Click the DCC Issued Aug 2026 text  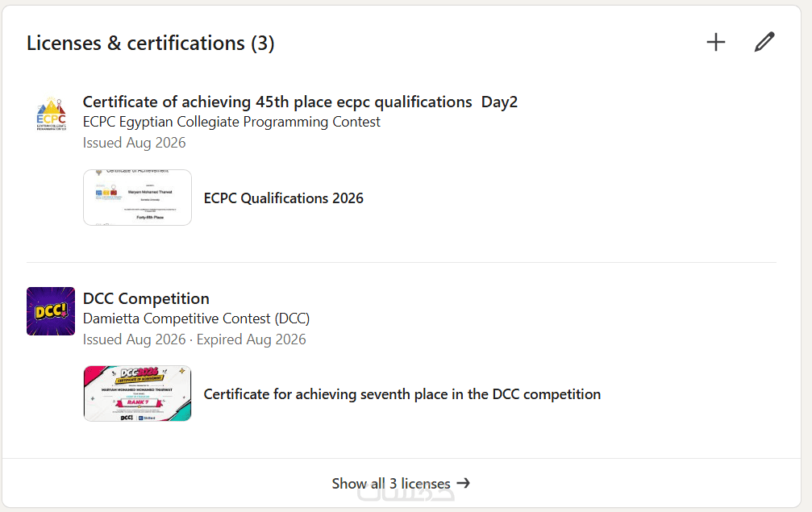click(x=134, y=339)
